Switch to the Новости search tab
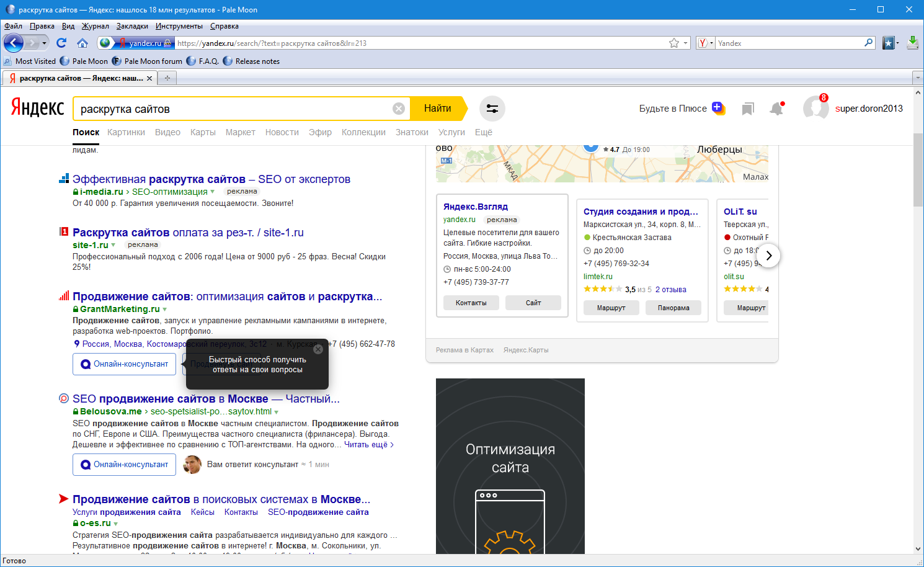Image resolution: width=924 pixels, height=567 pixels. [x=282, y=132]
